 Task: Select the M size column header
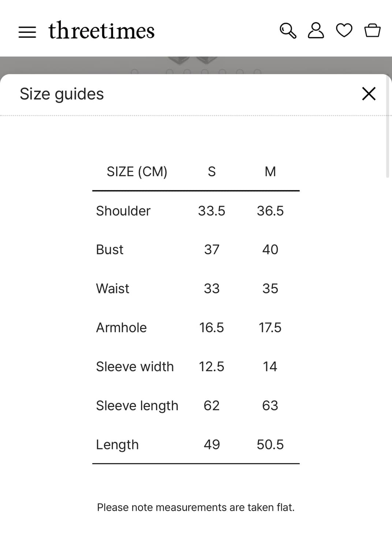270,172
